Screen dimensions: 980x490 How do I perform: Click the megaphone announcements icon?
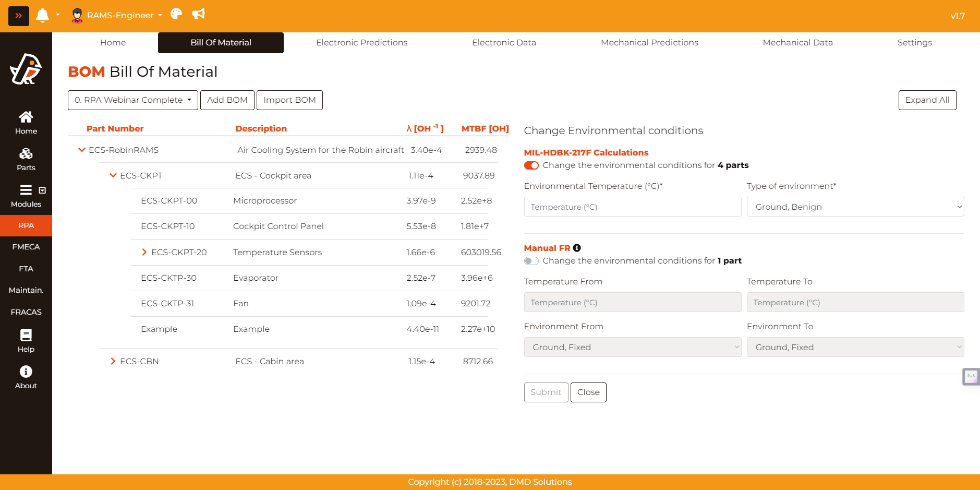pyautogui.click(x=199, y=14)
